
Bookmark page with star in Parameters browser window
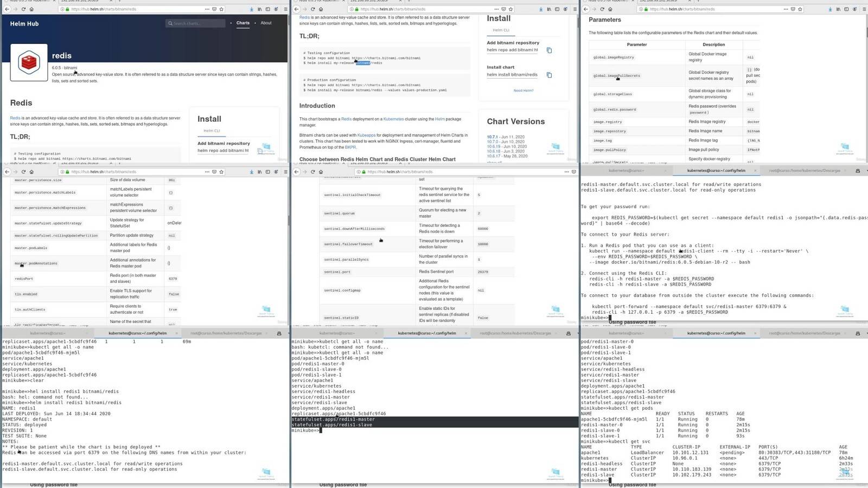(800, 9)
